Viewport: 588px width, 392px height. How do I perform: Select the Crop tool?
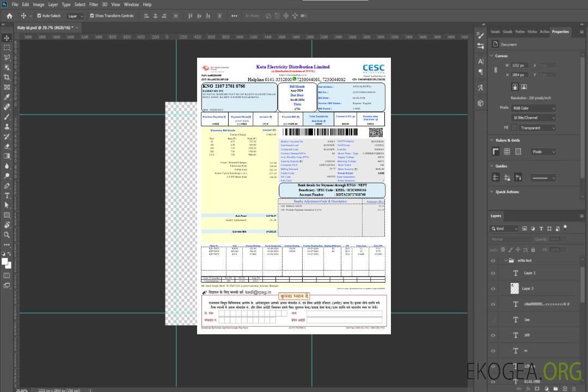coord(7,77)
